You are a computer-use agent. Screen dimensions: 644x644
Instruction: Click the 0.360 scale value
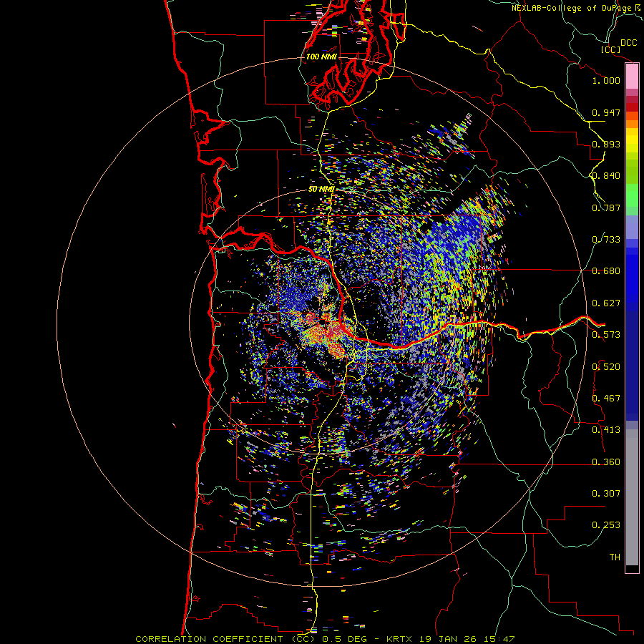(606, 462)
